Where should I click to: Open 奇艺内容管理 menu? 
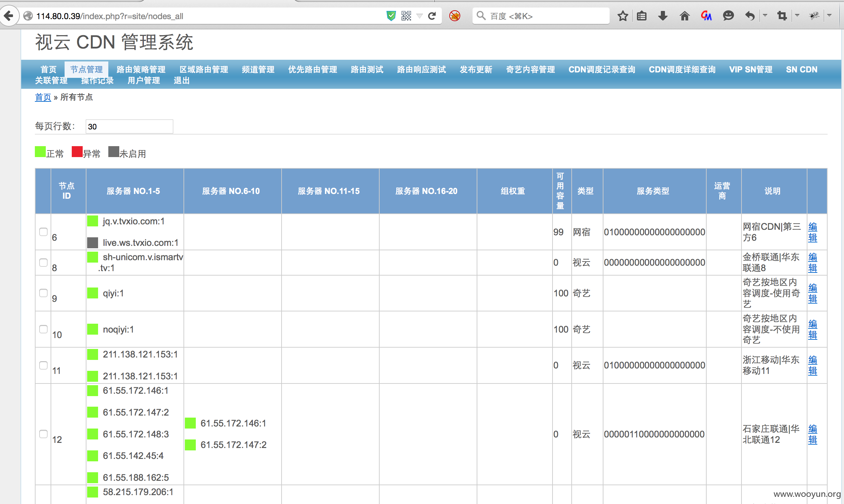pos(530,69)
